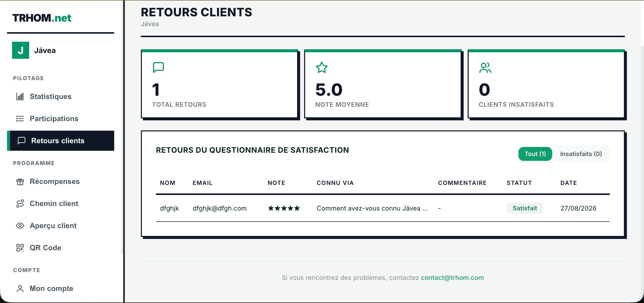Click the date 27/08/2026
644x303 pixels.
[x=578, y=208]
